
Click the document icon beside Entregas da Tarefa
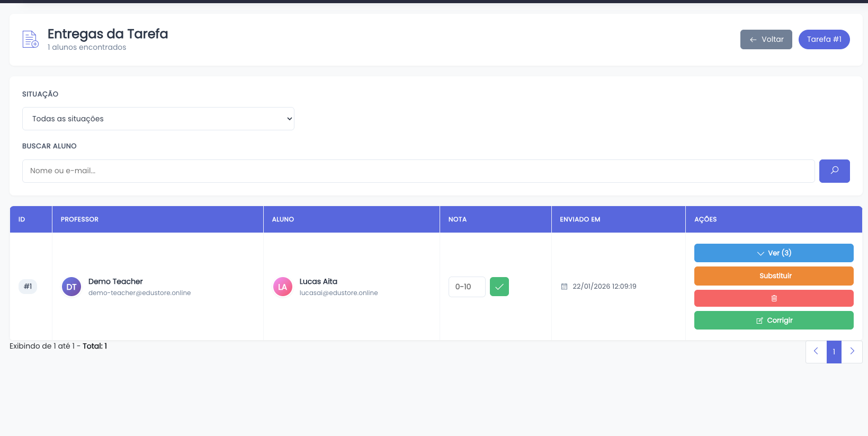coord(30,39)
